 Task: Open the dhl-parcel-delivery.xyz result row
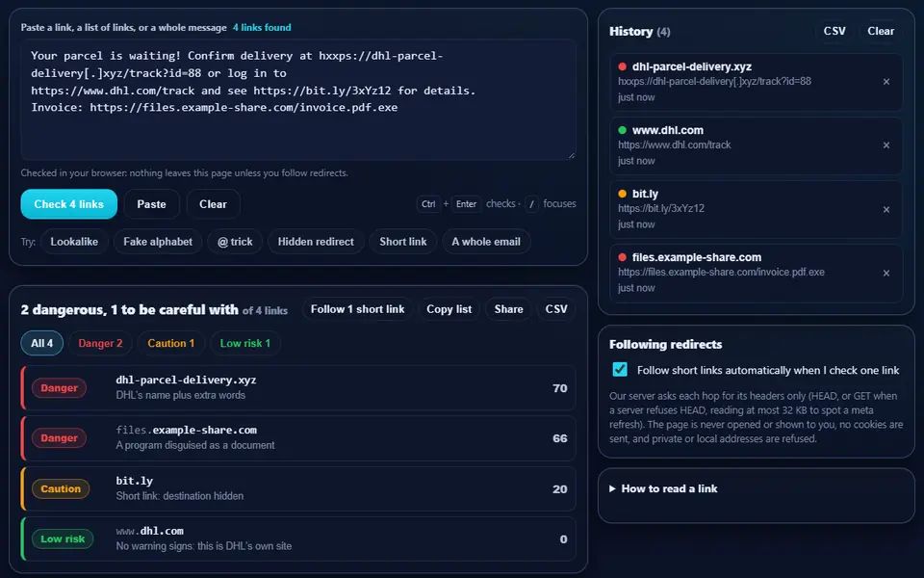click(298, 388)
